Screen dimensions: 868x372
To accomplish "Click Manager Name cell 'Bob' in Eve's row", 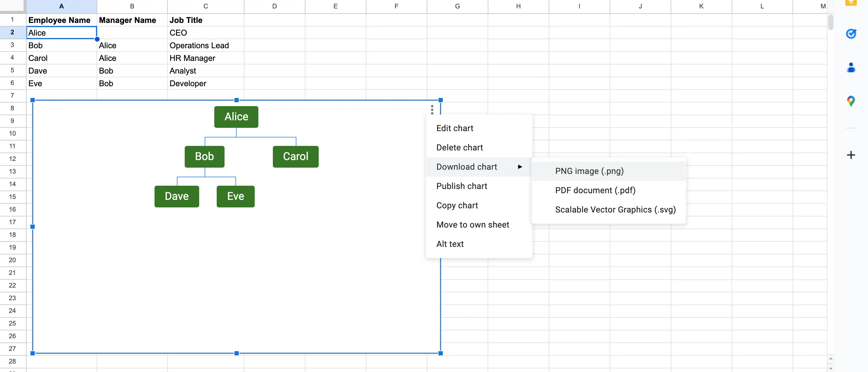I will tap(132, 83).
